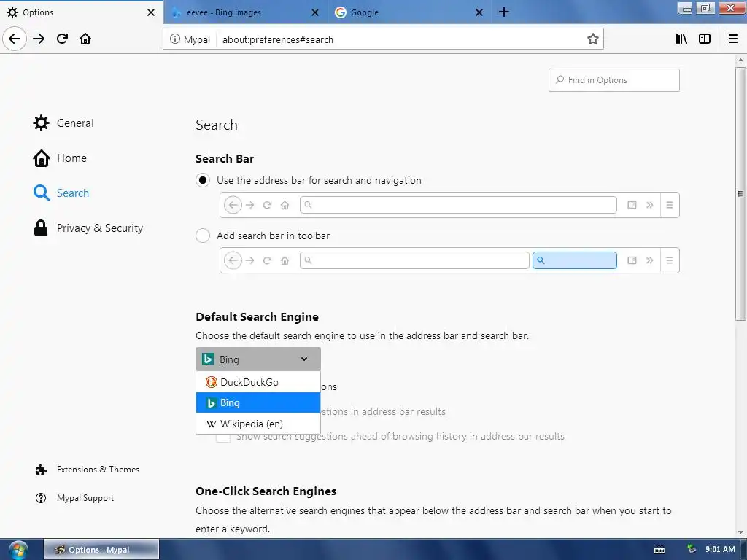Choose Bing in the dropdown list
The height and width of the screenshot is (560, 747).
coord(258,402)
